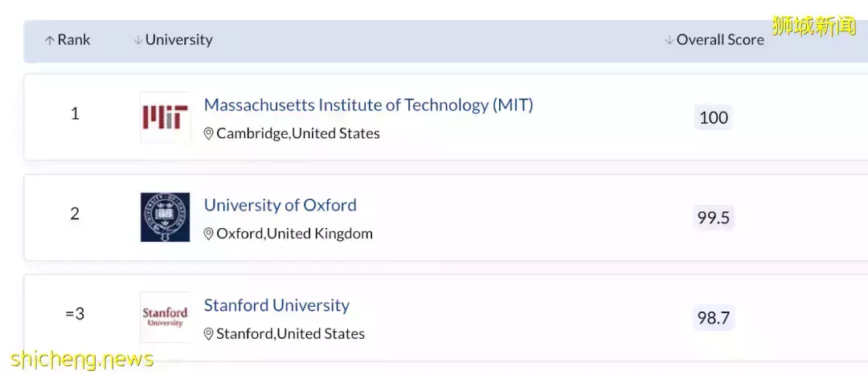
Task: Click the up arrow next to Rank
Action: tap(50, 40)
